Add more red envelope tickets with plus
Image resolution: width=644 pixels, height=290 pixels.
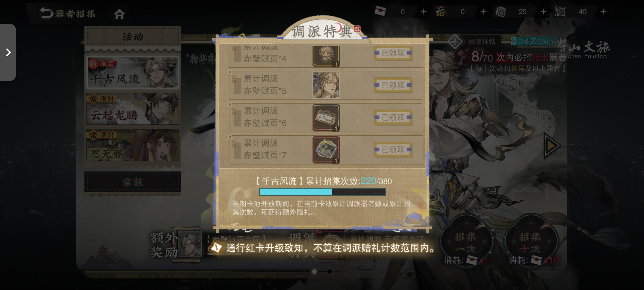(423, 12)
